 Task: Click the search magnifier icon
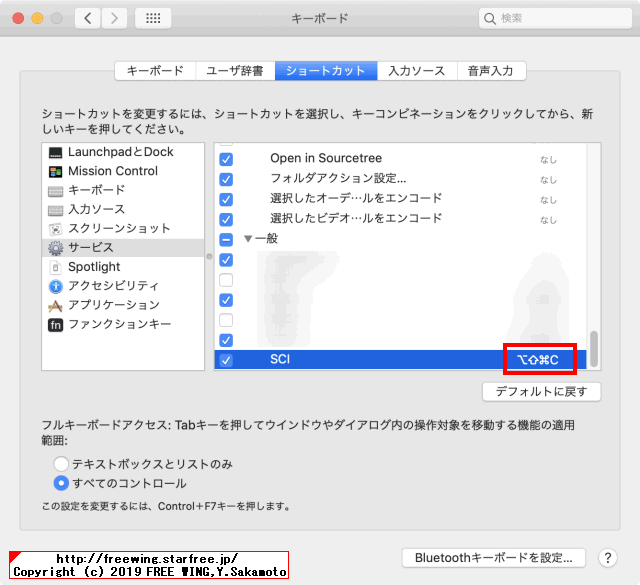click(x=489, y=18)
